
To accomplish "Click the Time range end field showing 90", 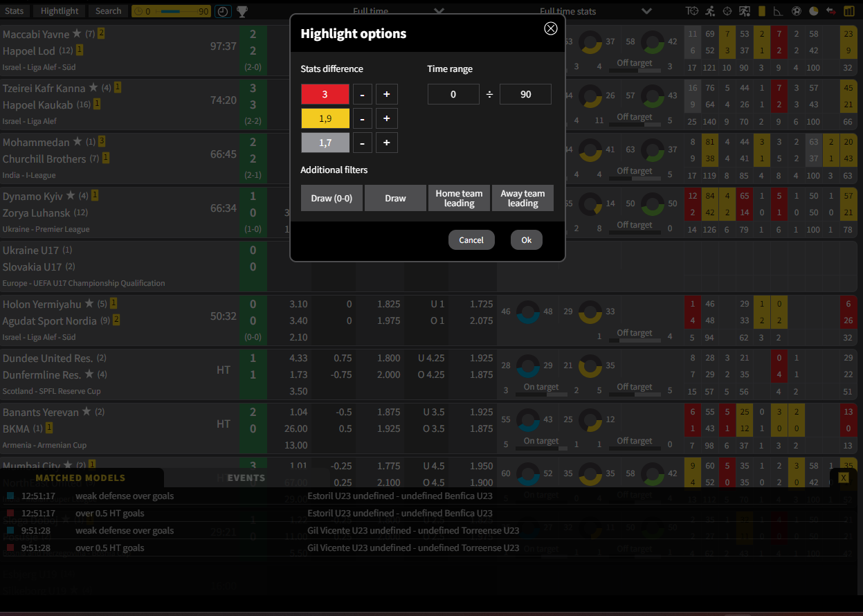I will (x=525, y=94).
